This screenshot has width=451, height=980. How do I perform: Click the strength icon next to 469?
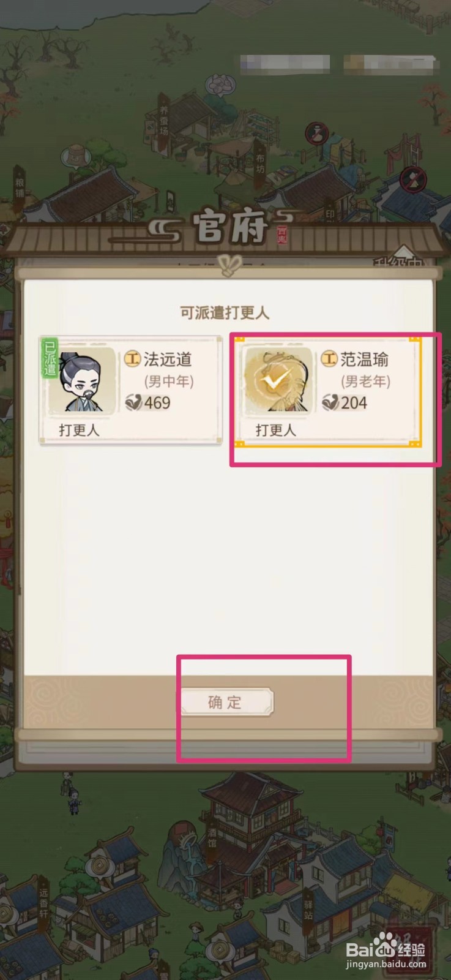pyautogui.click(x=133, y=402)
